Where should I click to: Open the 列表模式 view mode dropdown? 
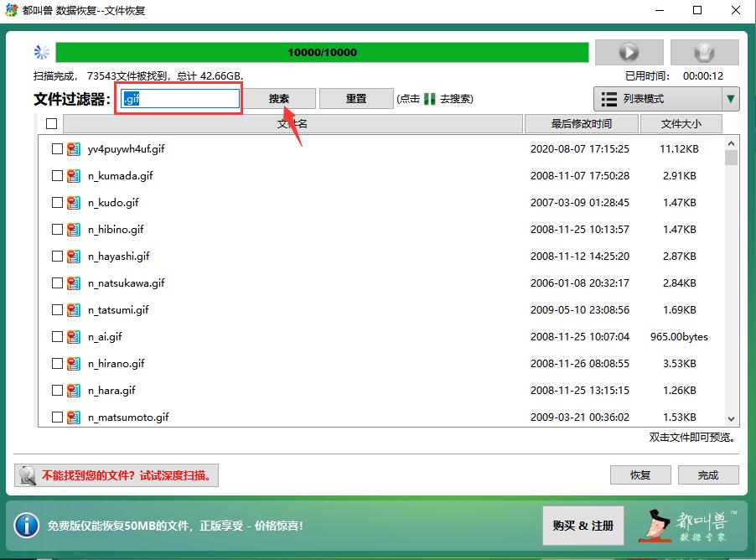coord(665,99)
